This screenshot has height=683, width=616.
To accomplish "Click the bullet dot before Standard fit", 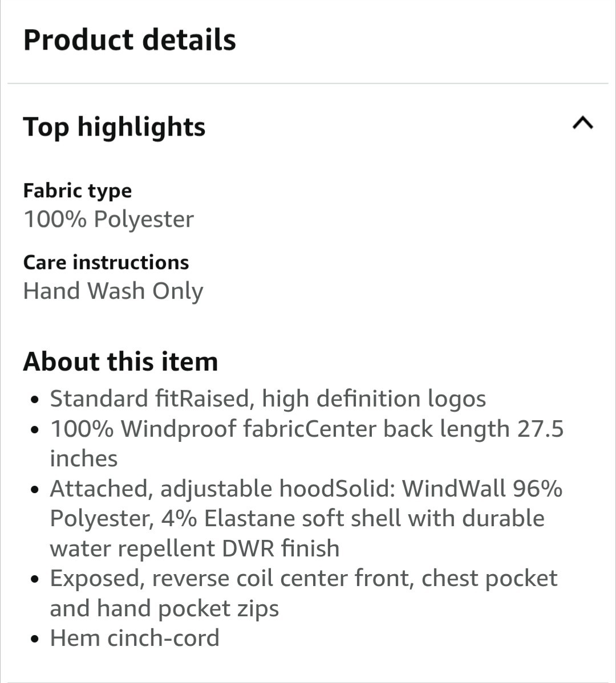I will click(x=35, y=400).
